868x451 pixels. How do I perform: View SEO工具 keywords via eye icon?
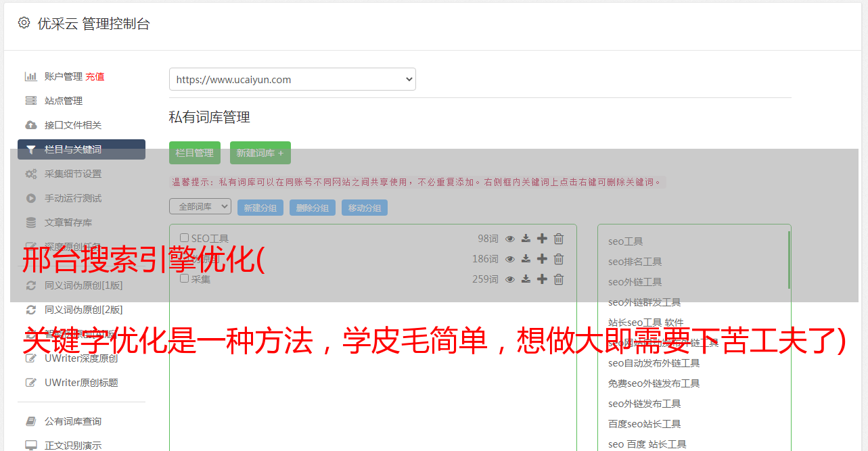(x=510, y=239)
